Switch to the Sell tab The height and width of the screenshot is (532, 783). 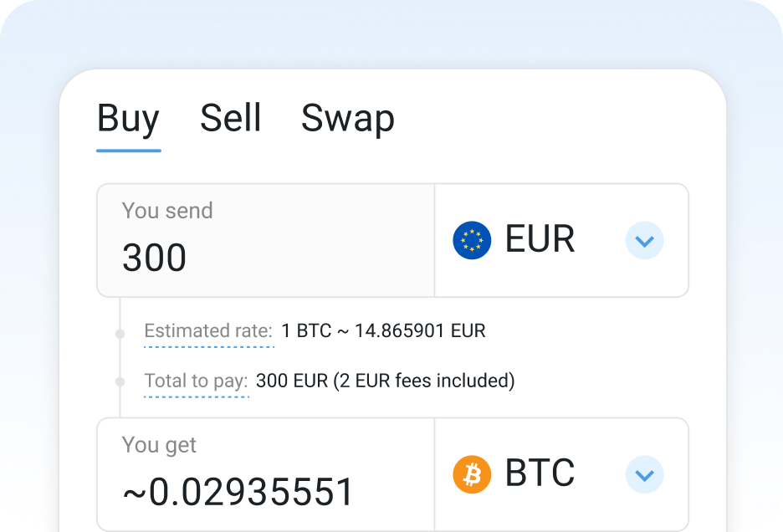coord(231,118)
